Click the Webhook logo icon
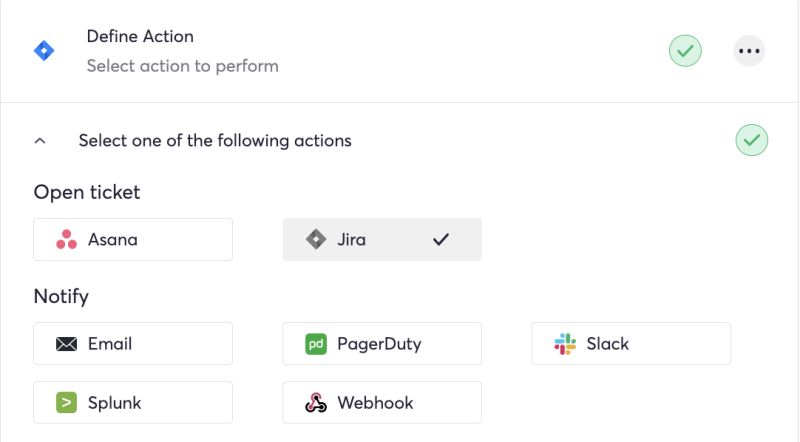800x442 pixels. [316, 403]
